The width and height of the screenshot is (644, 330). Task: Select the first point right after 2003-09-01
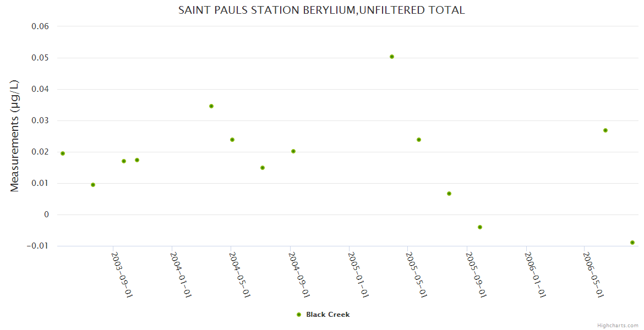coord(124,161)
